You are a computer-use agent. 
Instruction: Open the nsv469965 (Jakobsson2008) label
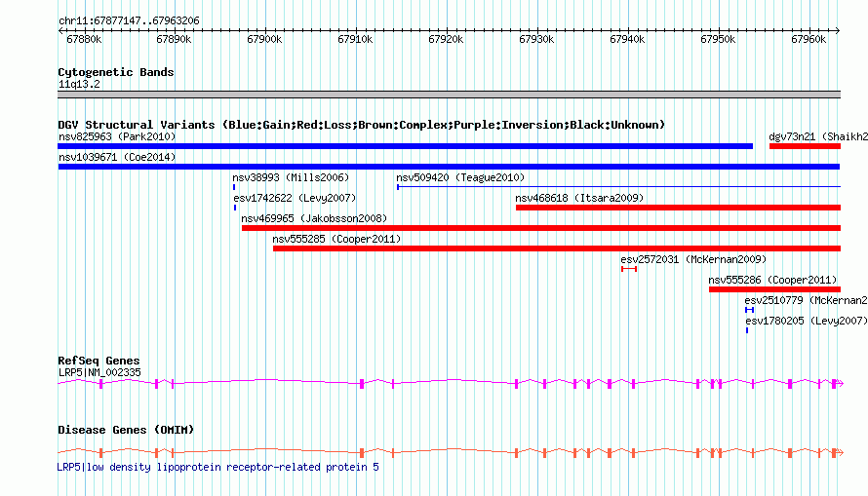coord(314,218)
